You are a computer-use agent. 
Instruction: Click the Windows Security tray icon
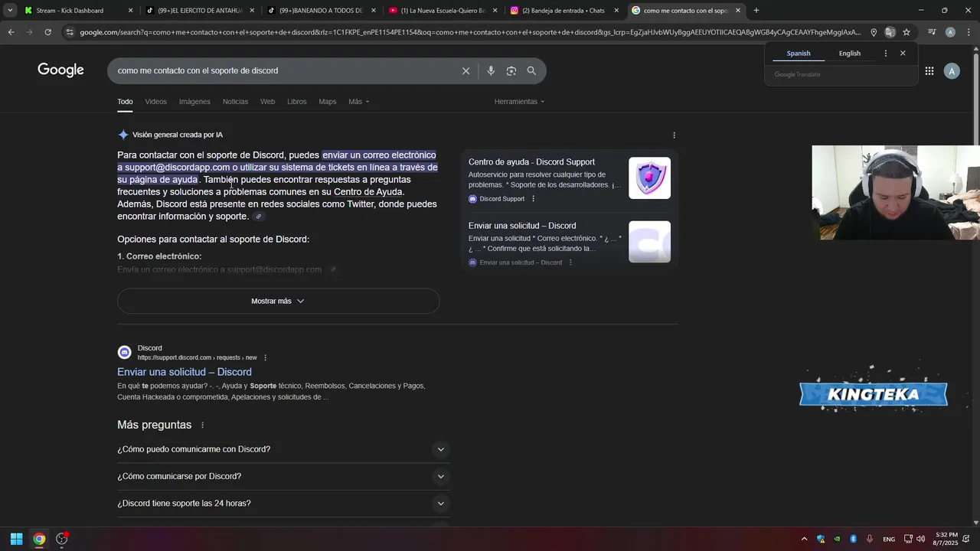click(x=821, y=539)
